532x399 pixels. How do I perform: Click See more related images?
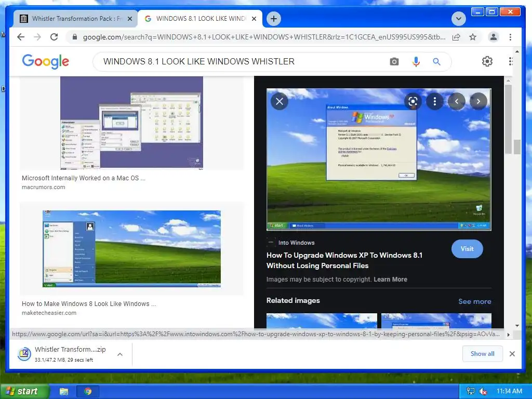click(475, 302)
